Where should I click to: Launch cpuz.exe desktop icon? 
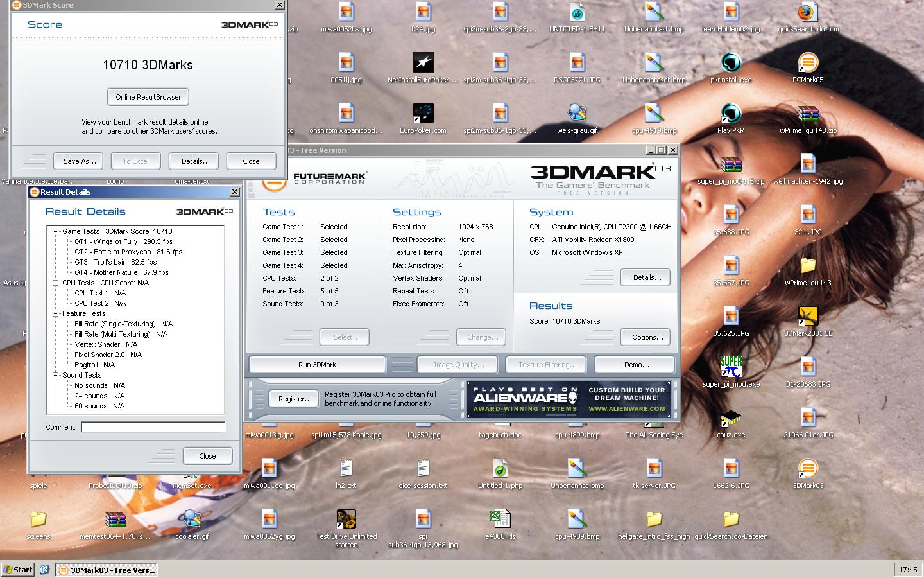click(731, 423)
